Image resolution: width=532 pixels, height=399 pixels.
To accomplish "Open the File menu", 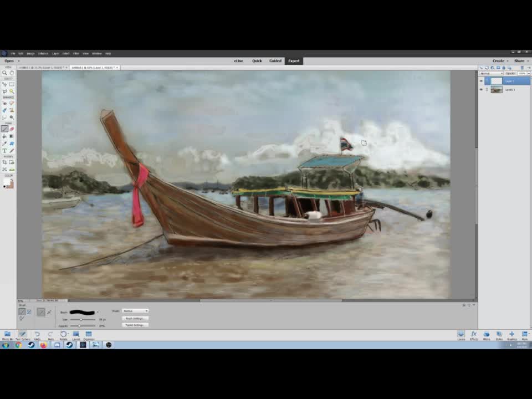I will tap(13, 54).
